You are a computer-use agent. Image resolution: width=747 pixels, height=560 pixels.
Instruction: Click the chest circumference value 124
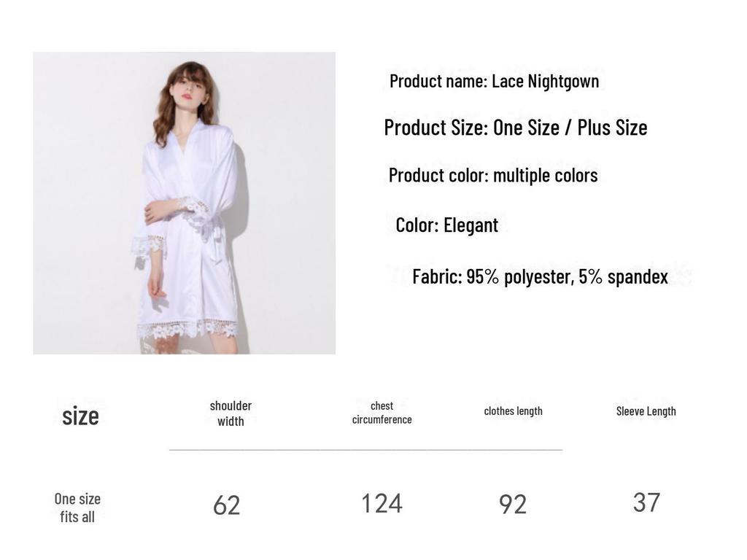click(382, 503)
